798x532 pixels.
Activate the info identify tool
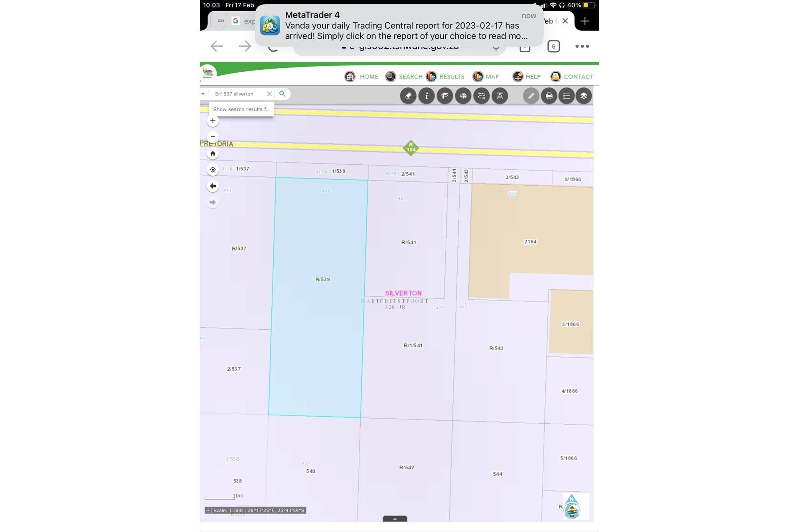pos(426,96)
